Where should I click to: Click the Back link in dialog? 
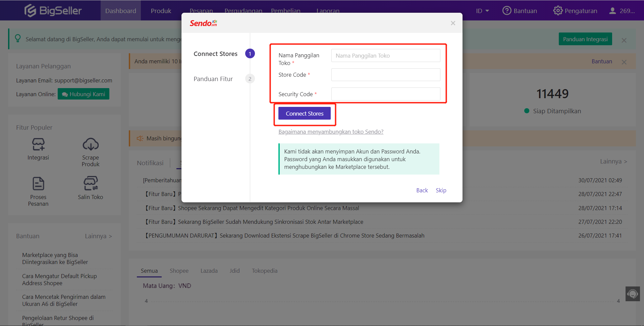422,190
